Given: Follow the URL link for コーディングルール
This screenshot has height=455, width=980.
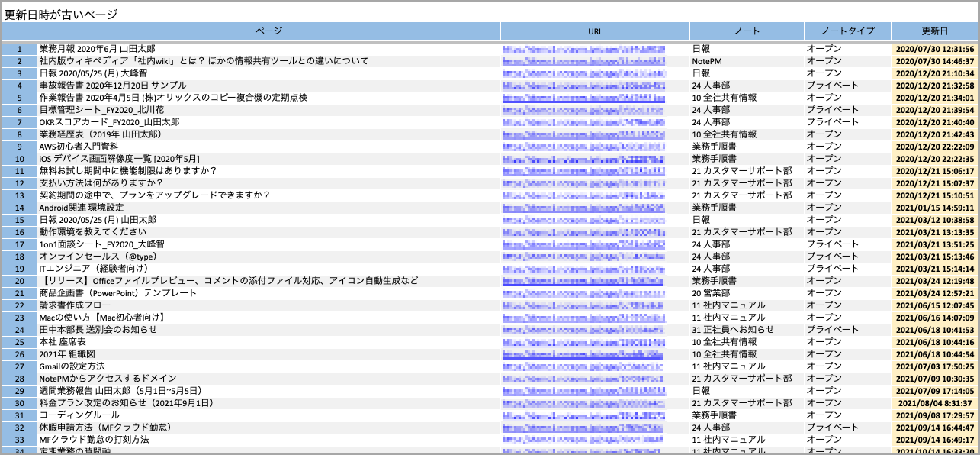Looking at the screenshot, I should (x=583, y=415).
